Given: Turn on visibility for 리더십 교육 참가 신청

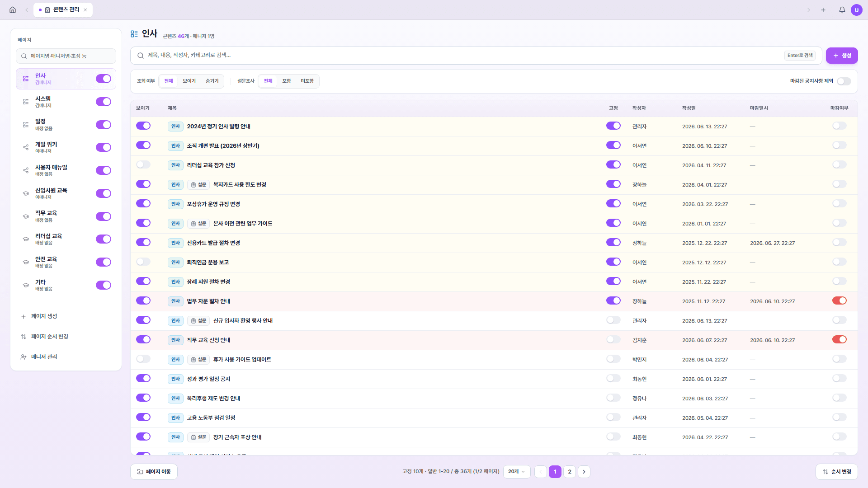Looking at the screenshot, I should click(x=143, y=165).
